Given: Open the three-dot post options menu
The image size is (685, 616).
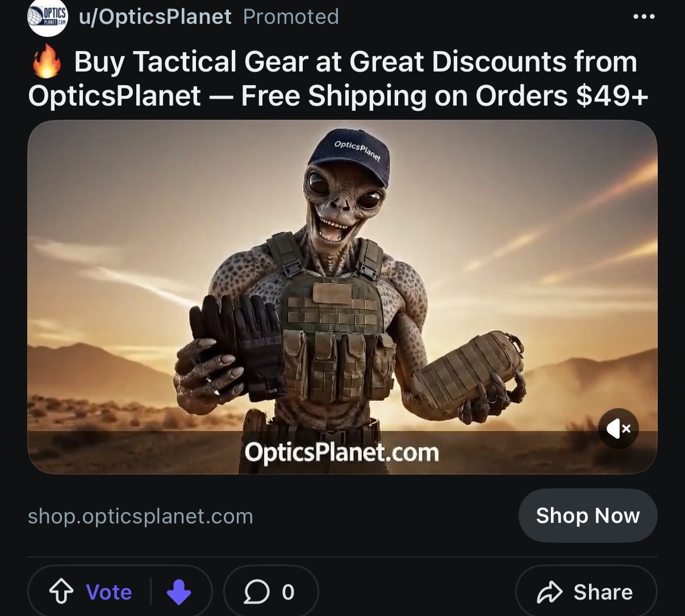Looking at the screenshot, I should click(644, 16).
